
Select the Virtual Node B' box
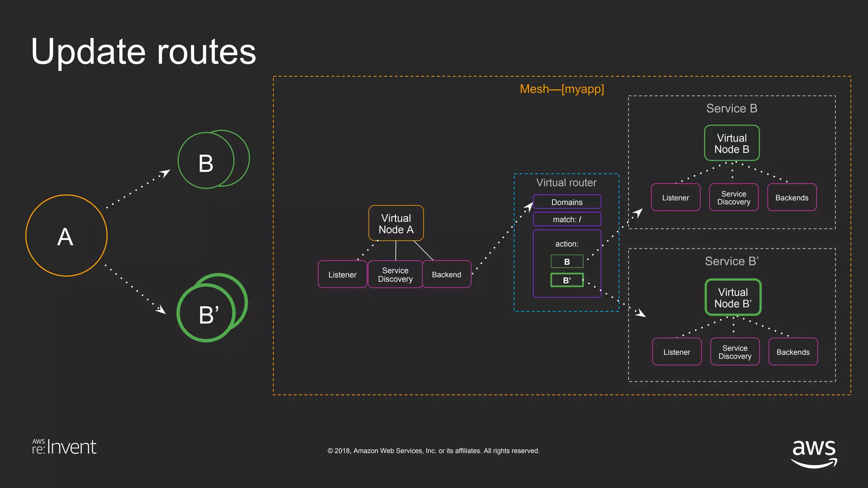point(733,297)
